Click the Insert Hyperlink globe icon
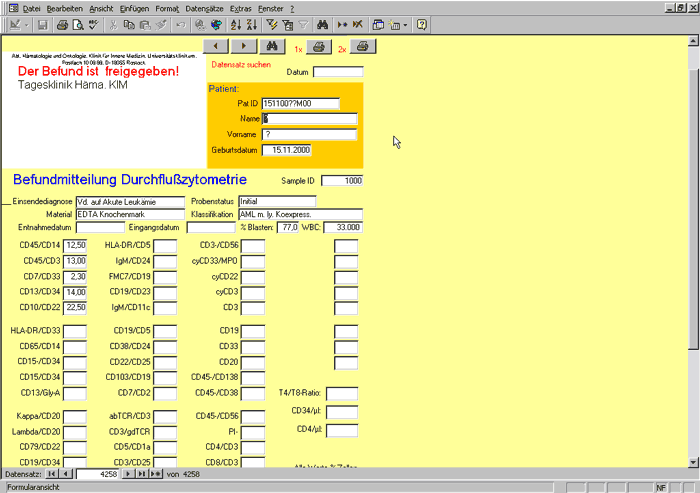 click(x=200, y=25)
